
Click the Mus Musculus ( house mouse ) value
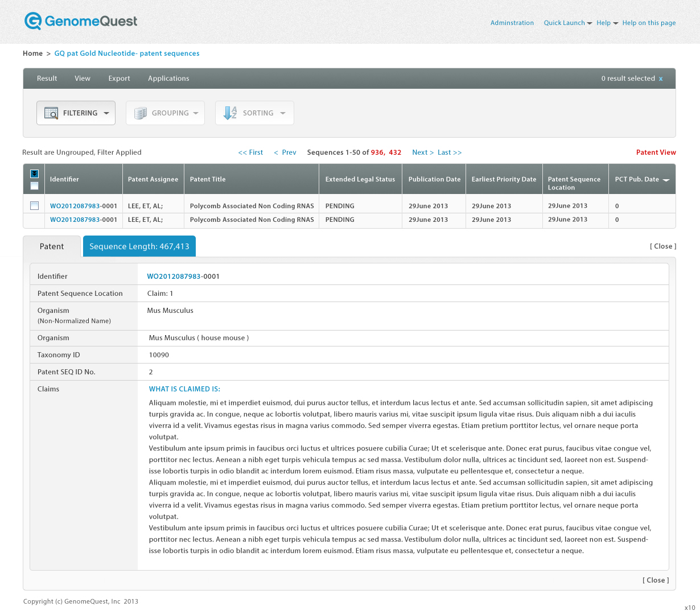pyautogui.click(x=199, y=338)
